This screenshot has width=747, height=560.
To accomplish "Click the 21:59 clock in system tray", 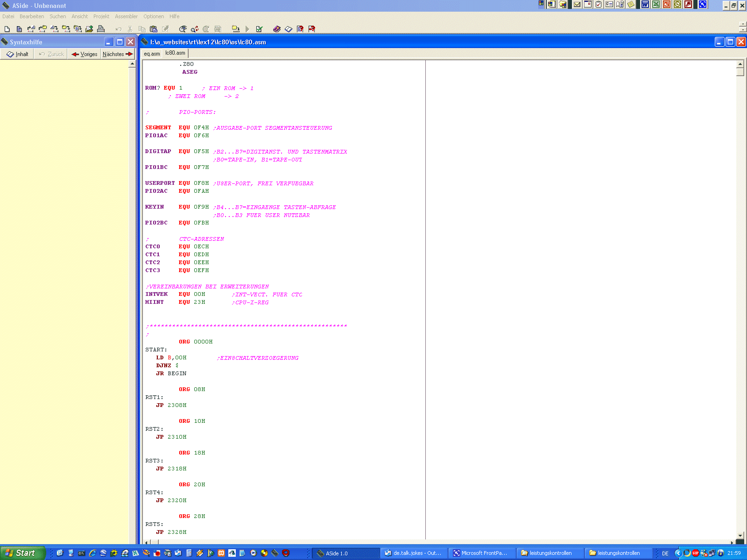I will tap(734, 553).
